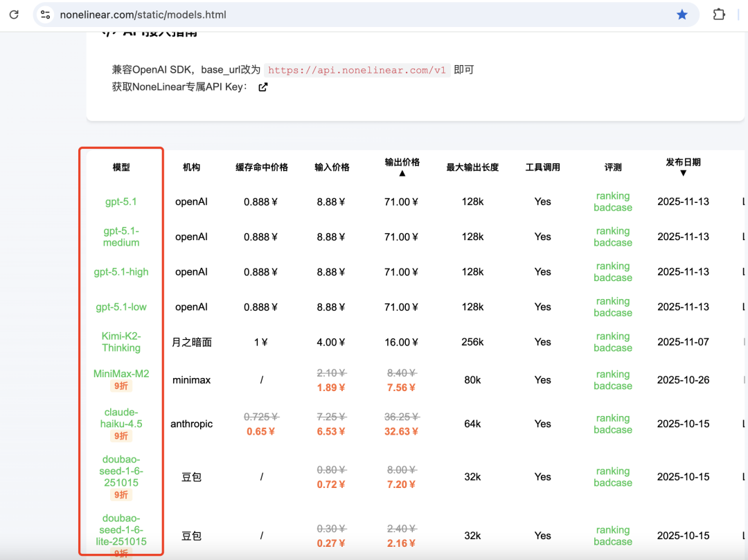Click the api.nonelinear.com/v1 base URL code
Screen dimensions: 748x560
pos(357,70)
